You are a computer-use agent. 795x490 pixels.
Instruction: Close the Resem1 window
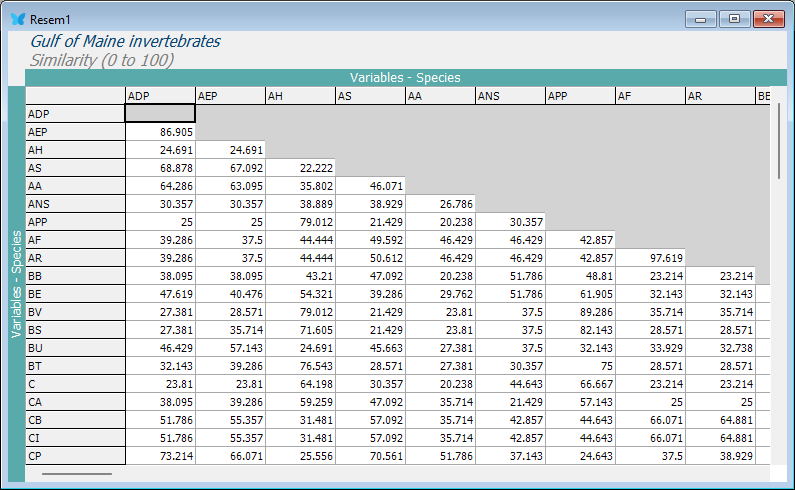(768, 19)
